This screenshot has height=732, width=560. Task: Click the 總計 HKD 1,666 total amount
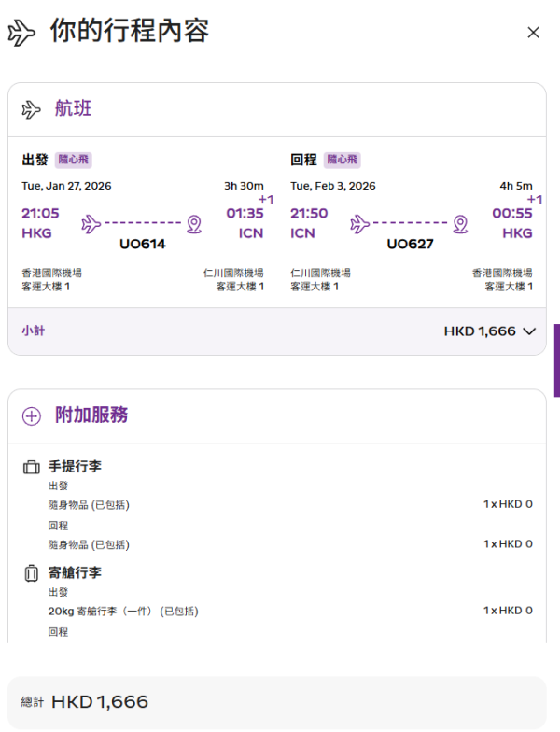85,702
